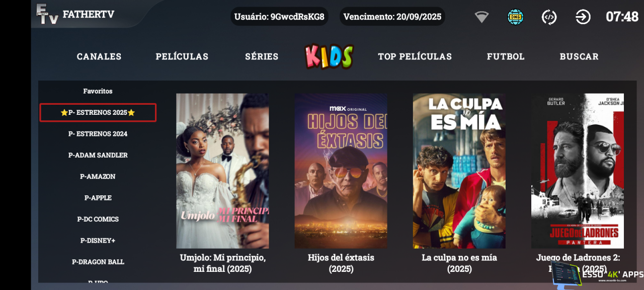Switch to the CANALES tab

click(99, 56)
